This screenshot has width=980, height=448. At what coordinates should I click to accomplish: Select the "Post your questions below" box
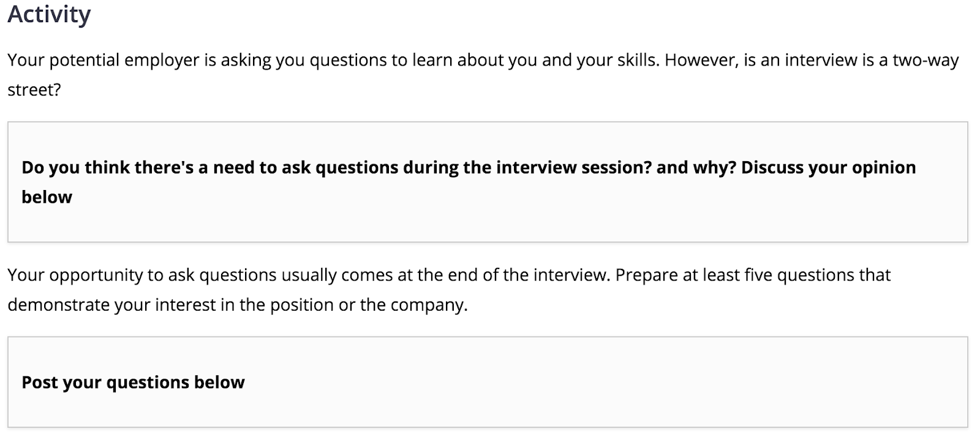tap(488, 382)
